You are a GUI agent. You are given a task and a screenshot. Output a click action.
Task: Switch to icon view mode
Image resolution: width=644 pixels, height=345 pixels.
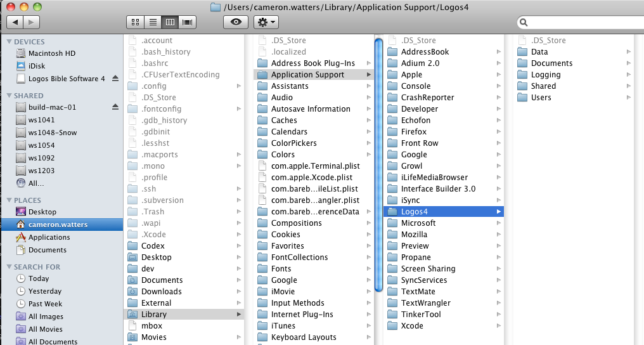(x=136, y=22)
